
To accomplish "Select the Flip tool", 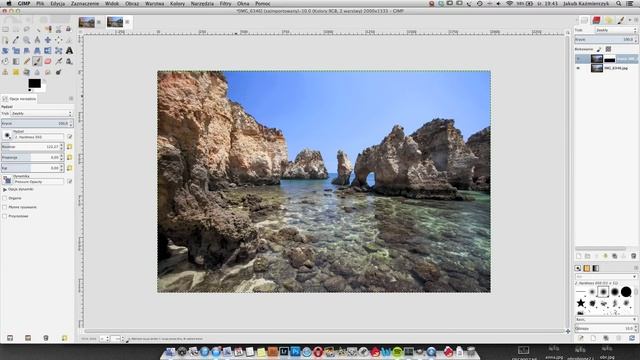I will coord(48,51).
